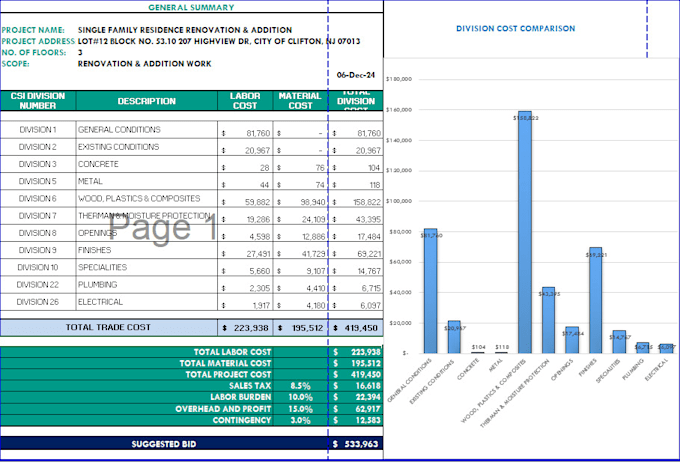Select the CONCRETE description cell

147,164
